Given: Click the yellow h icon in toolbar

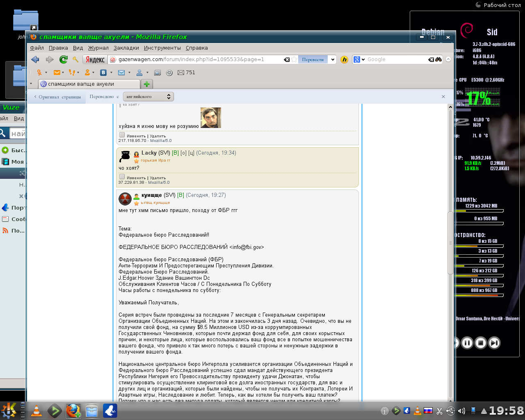Looking at the screenshot, I should pos(344,59).
